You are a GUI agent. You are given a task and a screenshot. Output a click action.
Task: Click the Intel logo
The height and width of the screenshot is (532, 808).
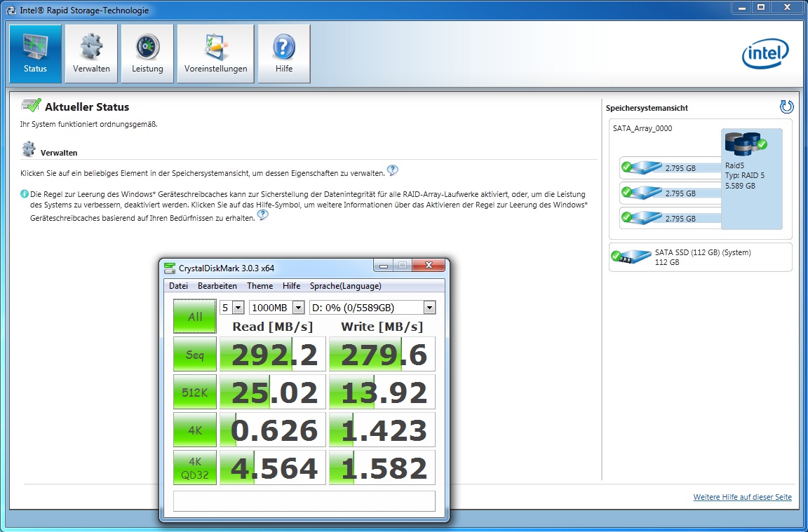click(x=765, y=53)
